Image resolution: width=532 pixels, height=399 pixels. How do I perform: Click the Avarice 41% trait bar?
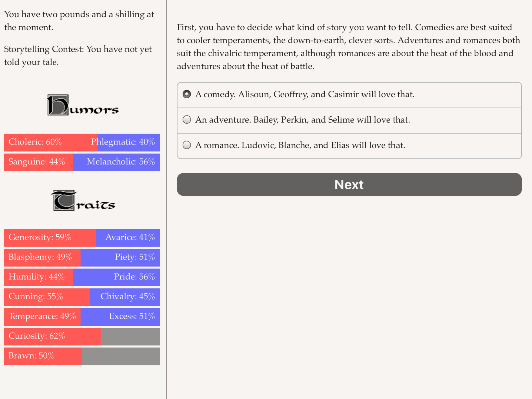[128, 238]
